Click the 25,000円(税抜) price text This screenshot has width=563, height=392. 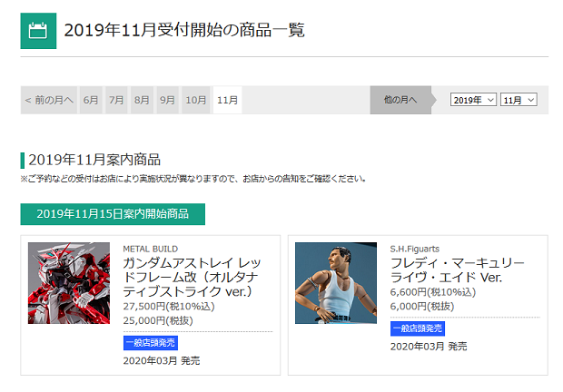coord(158,320)
